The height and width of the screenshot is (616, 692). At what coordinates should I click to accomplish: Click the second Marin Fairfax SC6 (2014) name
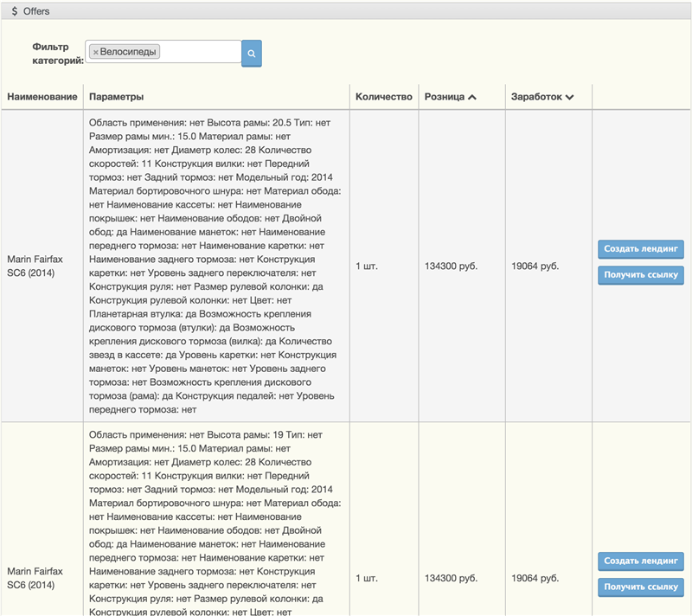tap(35, 578)
